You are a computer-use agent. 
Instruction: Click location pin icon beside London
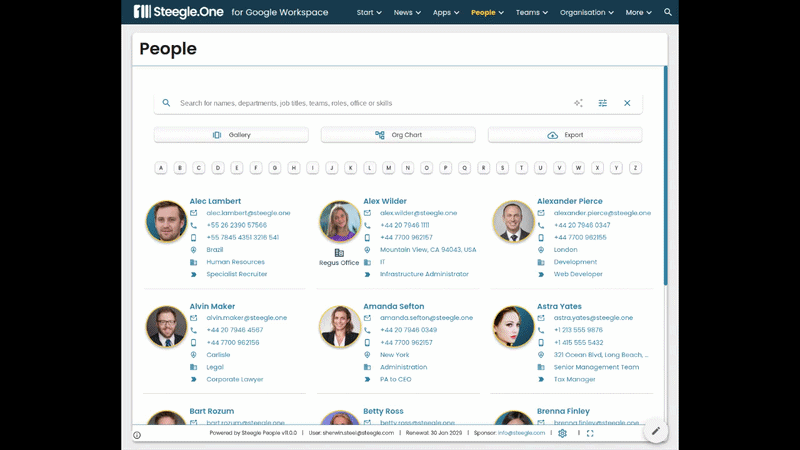541,249
